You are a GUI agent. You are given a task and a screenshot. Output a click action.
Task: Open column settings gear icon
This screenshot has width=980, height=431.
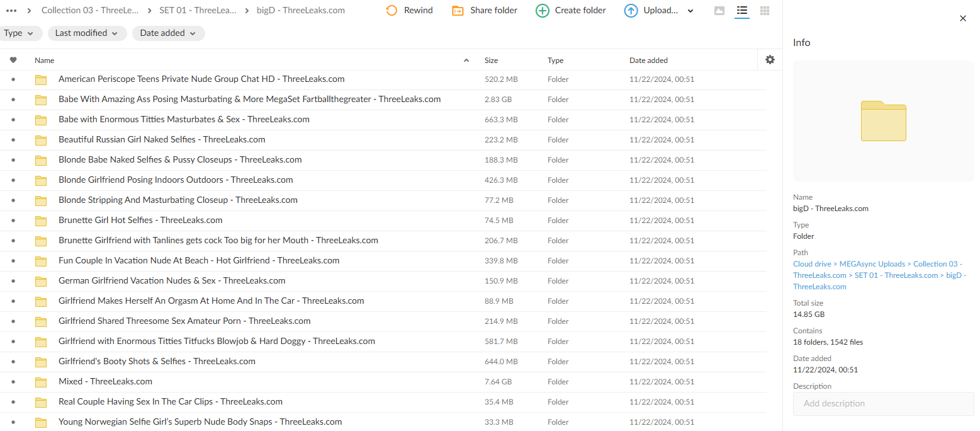click(770, 60)
